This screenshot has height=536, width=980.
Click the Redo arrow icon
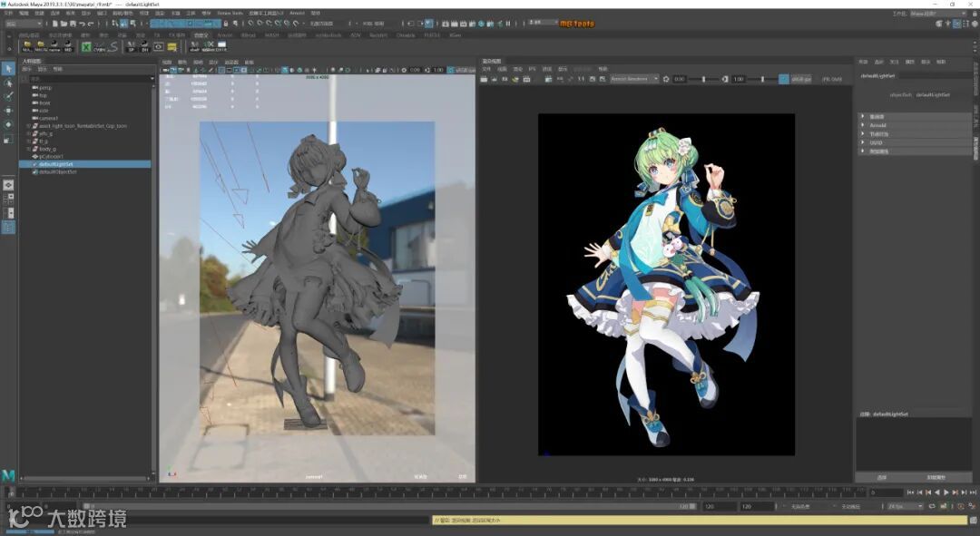[91, 24]
